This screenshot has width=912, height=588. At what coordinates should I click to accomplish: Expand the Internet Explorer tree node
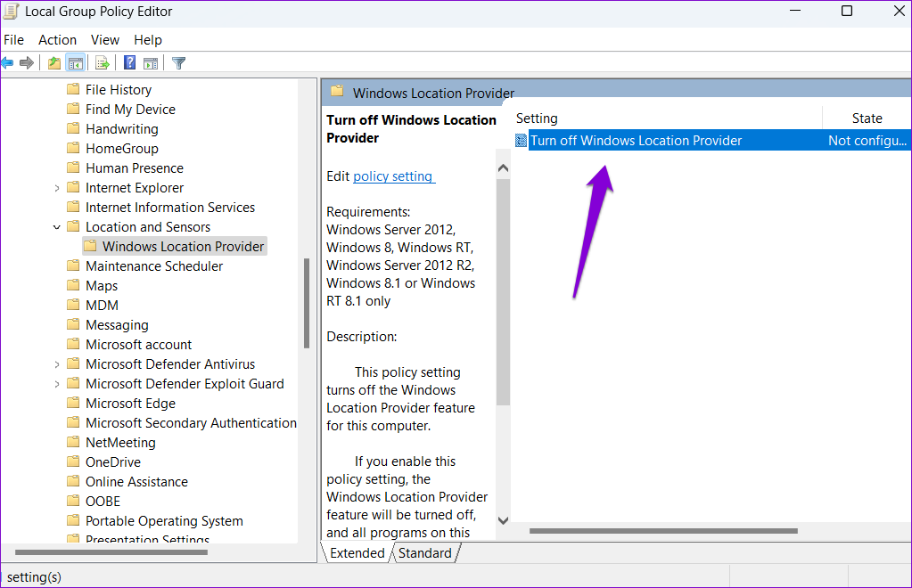(x=56, y=188)
